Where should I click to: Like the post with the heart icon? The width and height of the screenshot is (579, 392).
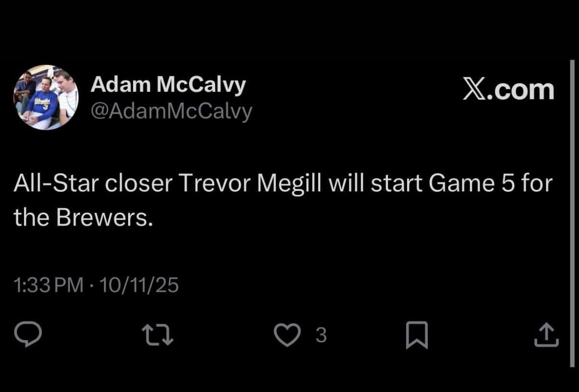click(x=286, y=334)
